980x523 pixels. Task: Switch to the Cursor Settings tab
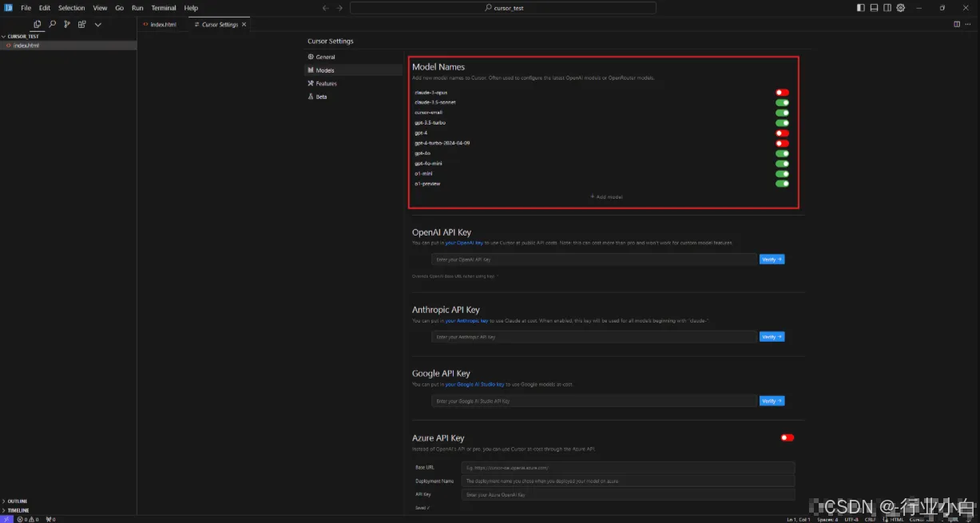220,25
